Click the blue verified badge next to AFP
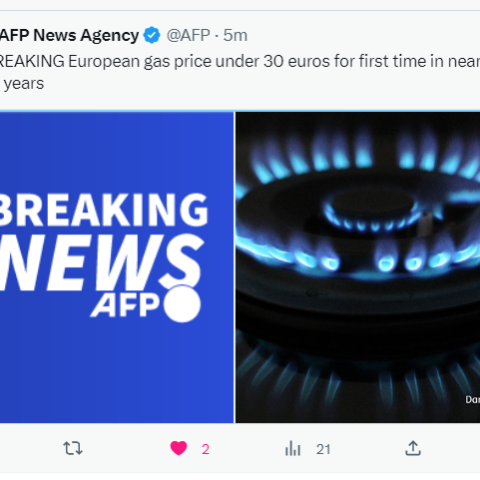This screenshot has height=480, width=480. 152,35
